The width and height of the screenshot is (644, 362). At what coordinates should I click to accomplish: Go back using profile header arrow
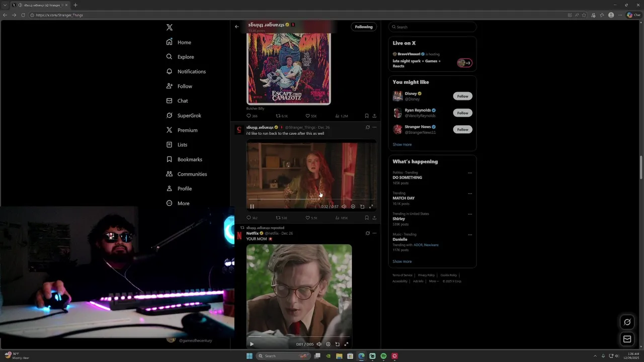237,27
